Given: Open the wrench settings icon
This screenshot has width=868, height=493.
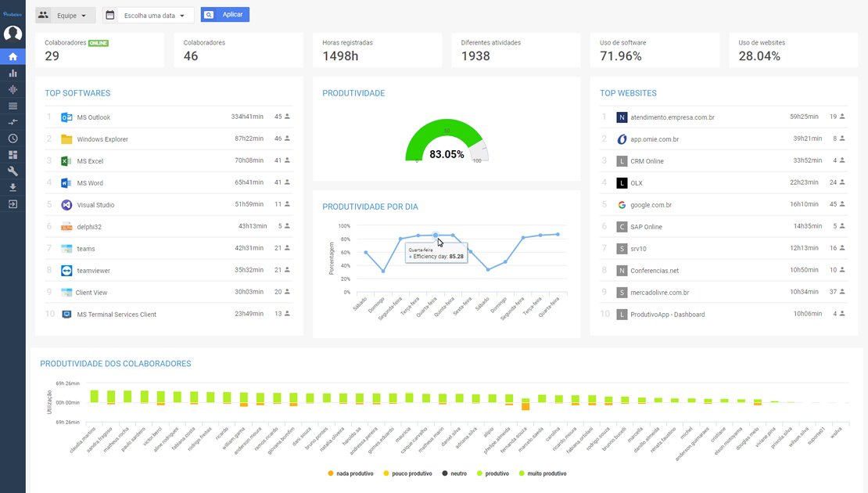Looking at the screenshot, I should point(13,171).
